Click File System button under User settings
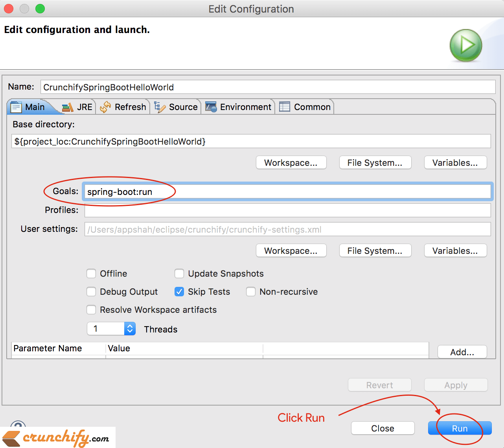The image size is (504, 448). point(375,251)
